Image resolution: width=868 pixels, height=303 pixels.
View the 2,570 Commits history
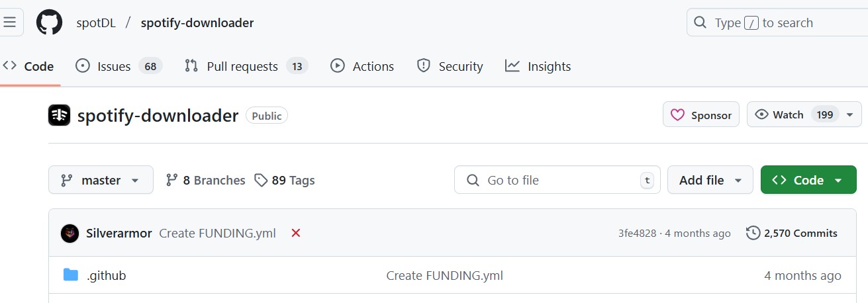pyautogui.click(x=792, y=233)
